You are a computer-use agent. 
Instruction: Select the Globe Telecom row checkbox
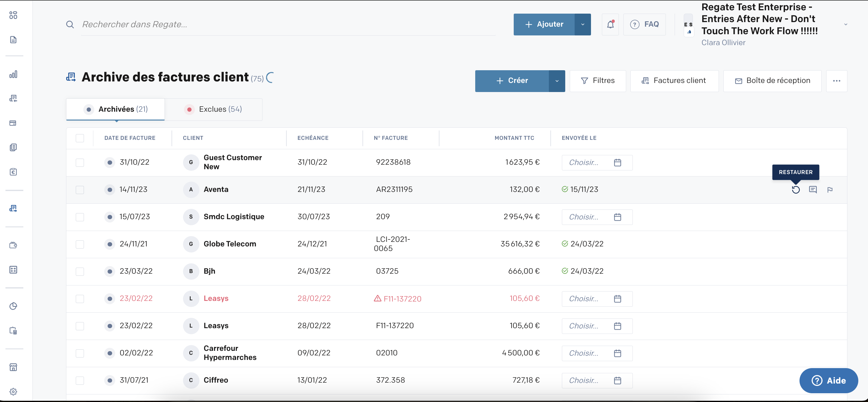(80, 244)
